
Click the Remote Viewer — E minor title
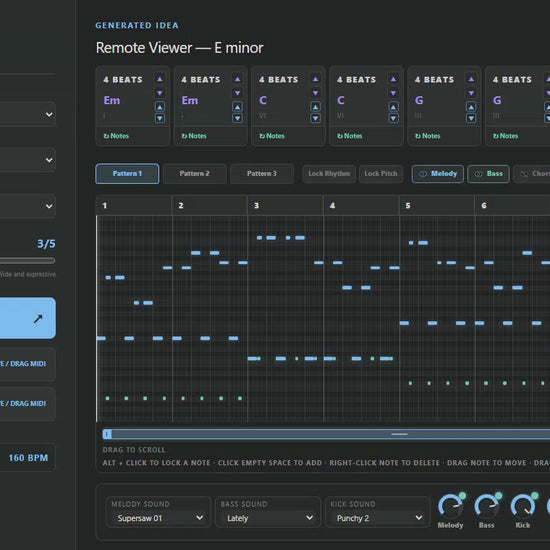(x=179, y=48)
